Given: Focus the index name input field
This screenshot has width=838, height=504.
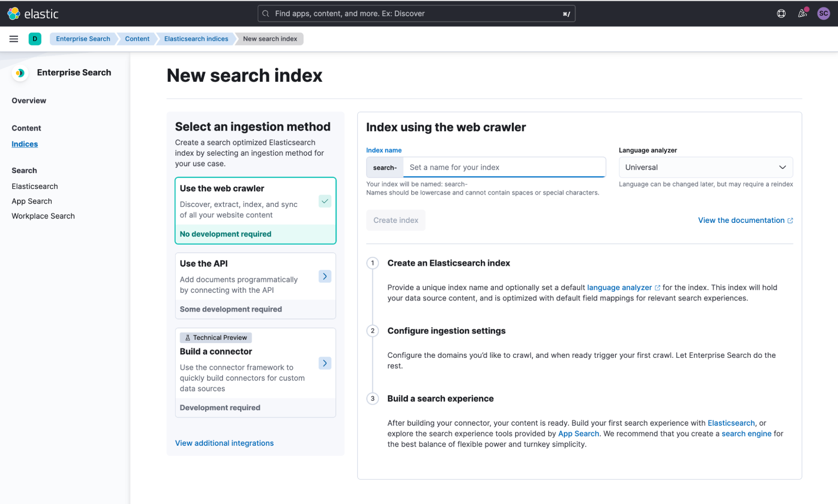Looking at the screenshot, I should [x=504, y=167].
